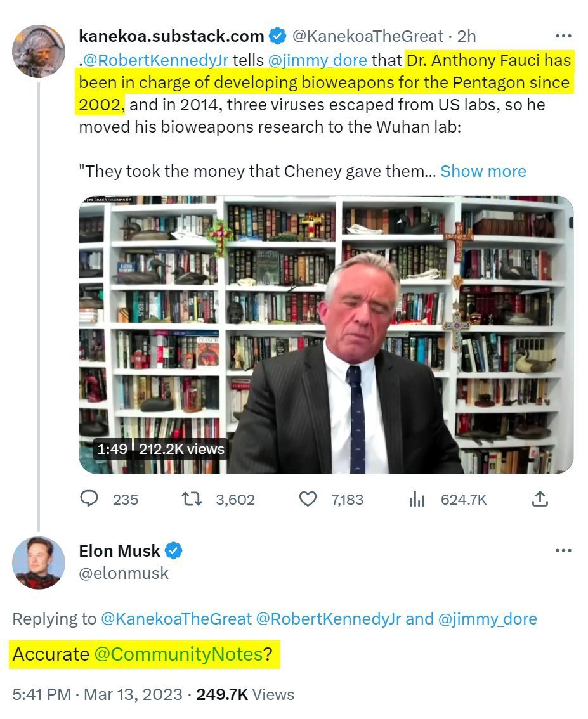
Task: Click the reply icon under first tweet
Action: (90, 500)
